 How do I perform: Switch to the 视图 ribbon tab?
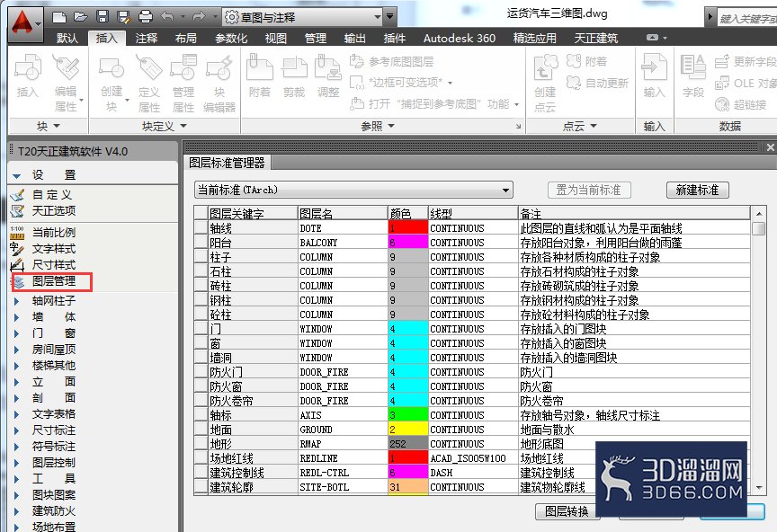(x=276, y=38)
